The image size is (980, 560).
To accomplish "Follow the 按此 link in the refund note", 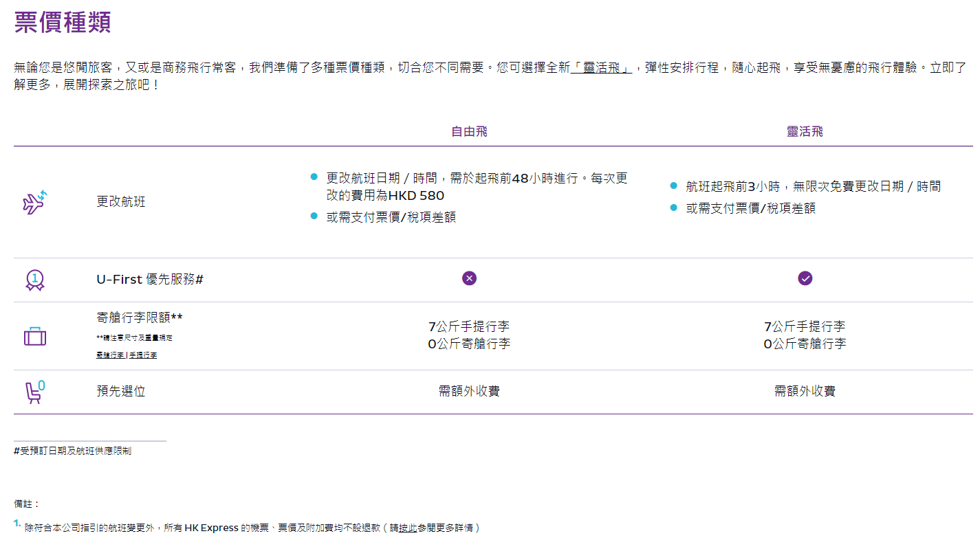I will pyautogui.click(x=408, y=528).
